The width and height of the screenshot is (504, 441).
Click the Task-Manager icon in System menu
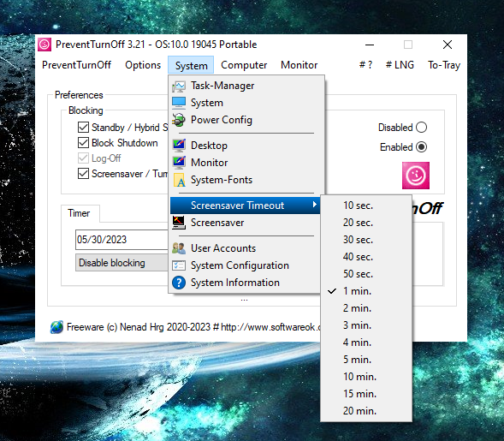179,86
